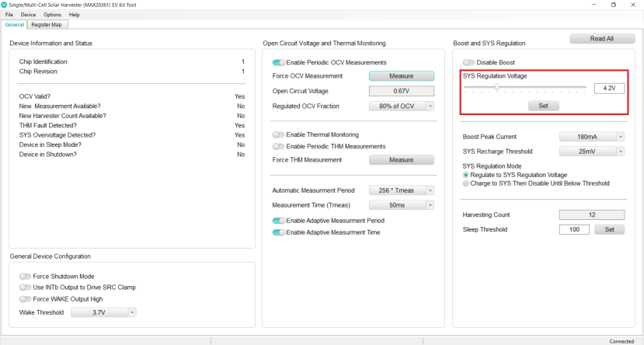644x345 pixels.
Task: Minimize the EV Kit Tool window
Action: click(594, 5)
